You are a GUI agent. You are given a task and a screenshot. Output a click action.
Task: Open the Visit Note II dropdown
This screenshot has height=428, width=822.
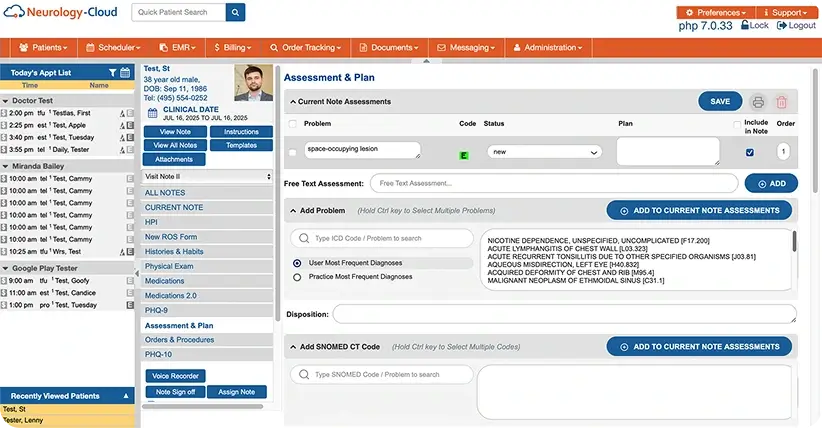[x=208, y=176]
